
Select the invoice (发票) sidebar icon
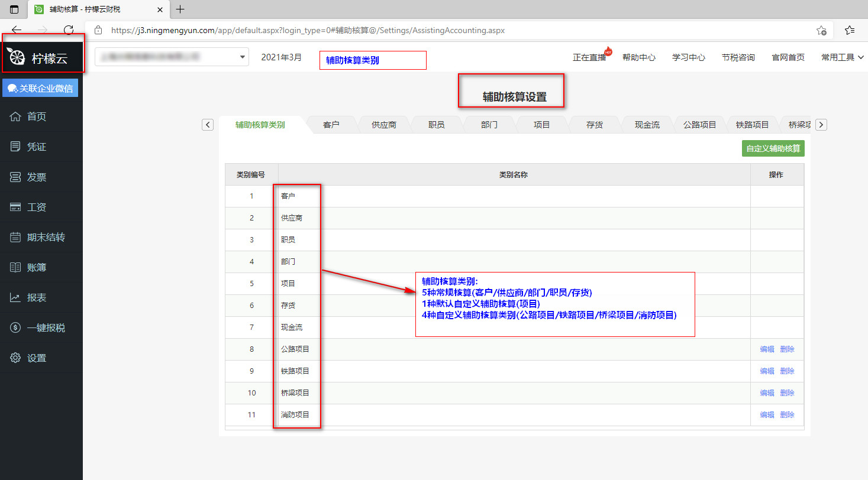[16, 177]
